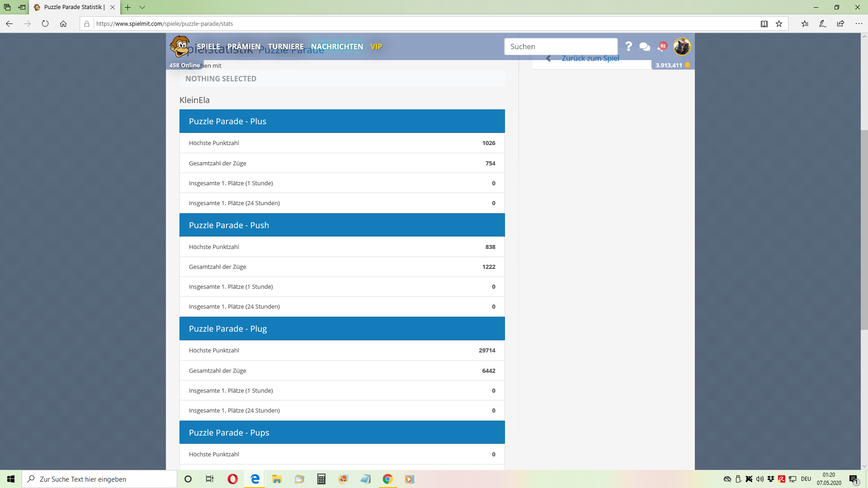Click the page vertical scrollbar
This screenshot has height=488, width=868.
click(864, 230)
